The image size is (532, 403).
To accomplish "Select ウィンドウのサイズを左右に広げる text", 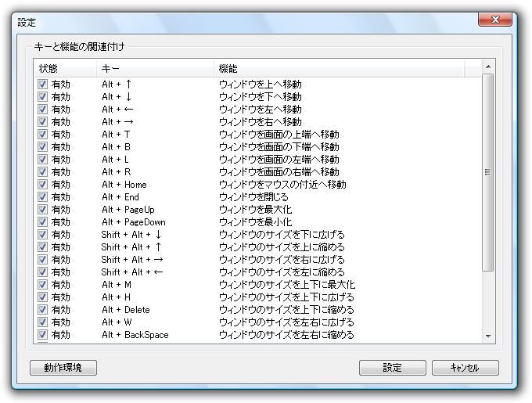I will 286,322.
